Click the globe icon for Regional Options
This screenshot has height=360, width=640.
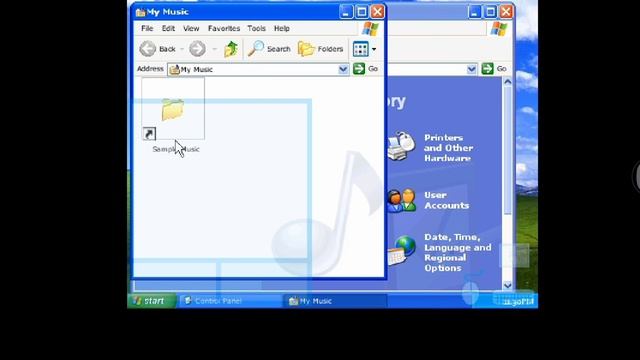[x=402, y=250]
